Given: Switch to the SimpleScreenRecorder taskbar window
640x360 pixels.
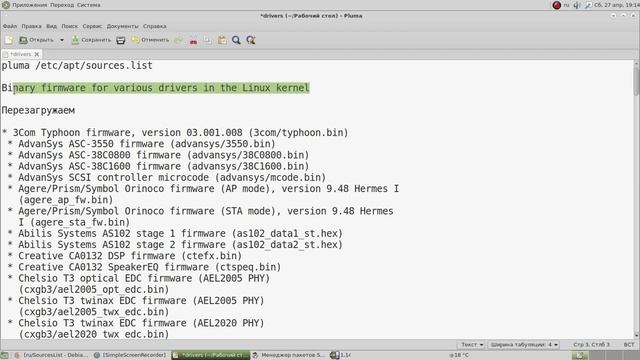Looking at the screenshot, I should pyautogui.click(x=130, y=355).
